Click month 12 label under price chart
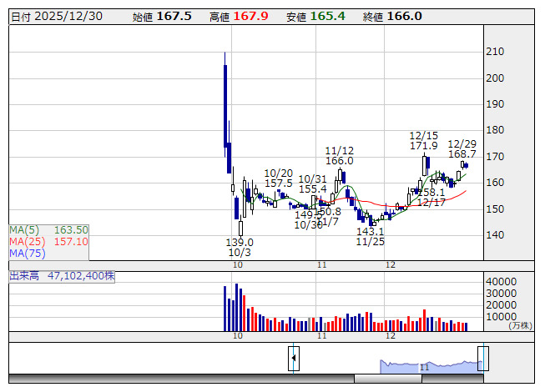Screen dimensions: 545x392 pos(391,265)
